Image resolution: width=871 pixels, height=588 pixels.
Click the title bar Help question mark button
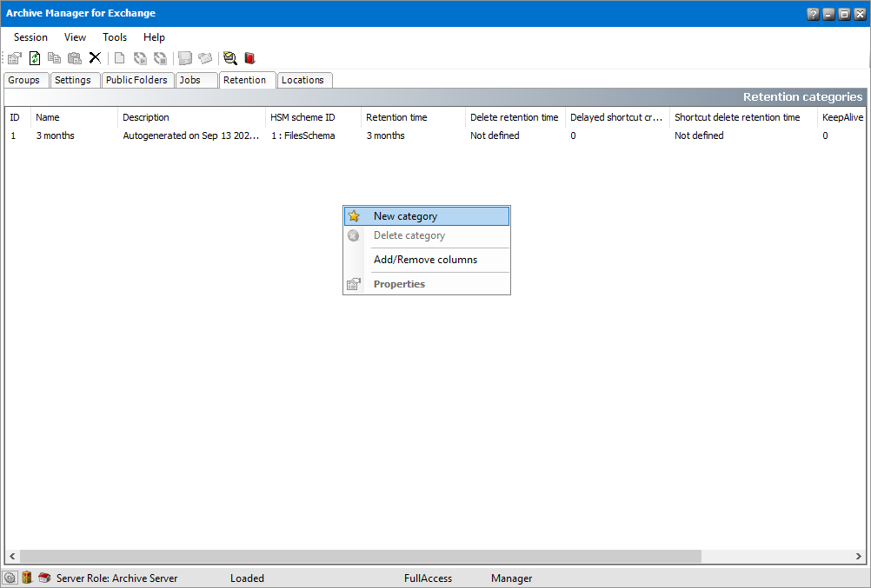click(x=813, y=14)
